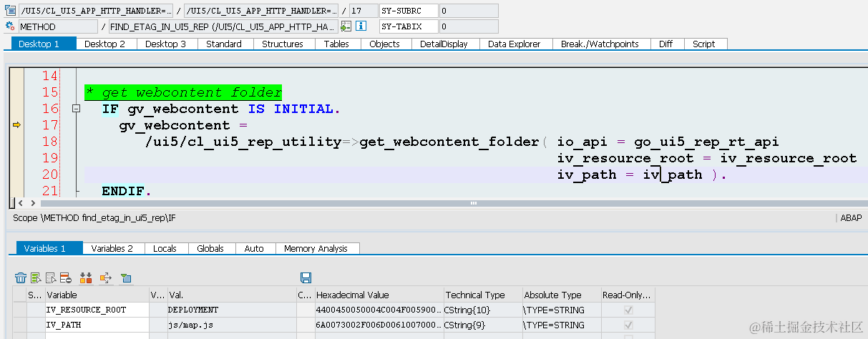The width and height of the screenshot is (868, 339).
Task: Switch to Variables 2 tab
Action: [x=112, y=248]
